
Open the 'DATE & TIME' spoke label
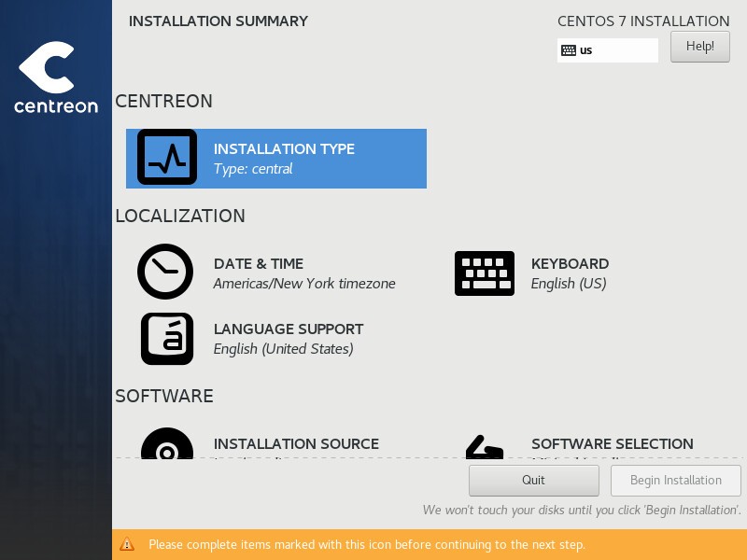pyautogui.click(x=259, y=264)
